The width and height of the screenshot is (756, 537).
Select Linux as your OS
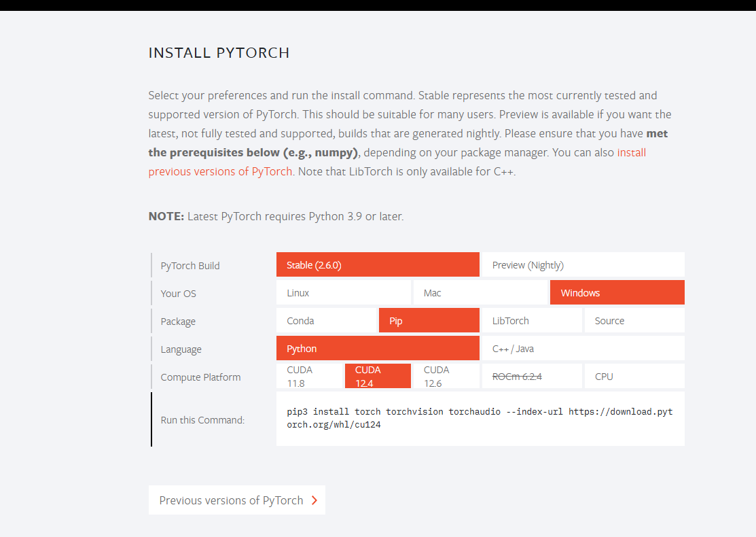(344, 293)
